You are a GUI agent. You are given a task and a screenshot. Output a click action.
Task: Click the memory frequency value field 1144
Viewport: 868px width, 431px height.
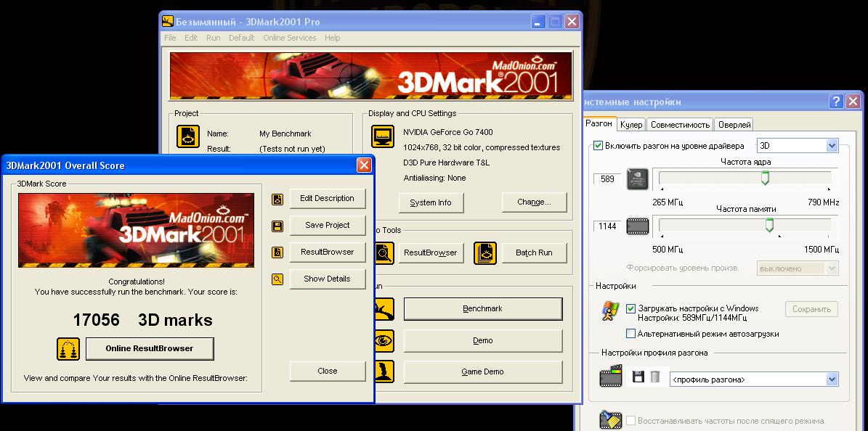[x=607, y=226]
